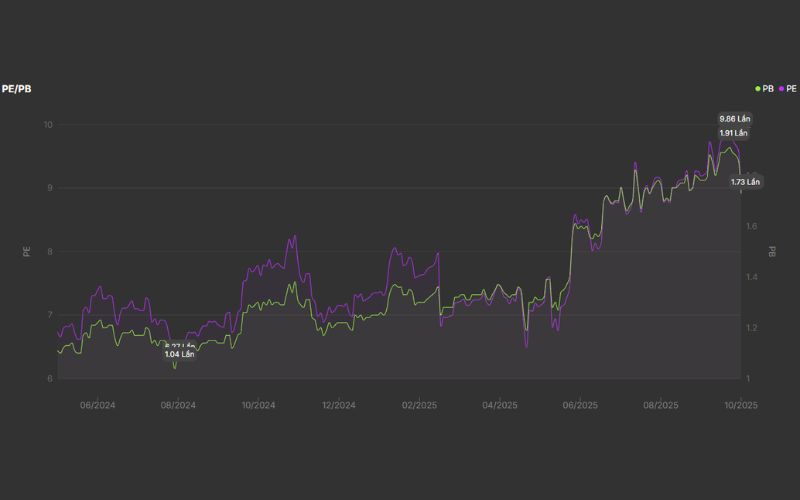Click the purple PE legend dot
The image size is (800, 500).
779,89
